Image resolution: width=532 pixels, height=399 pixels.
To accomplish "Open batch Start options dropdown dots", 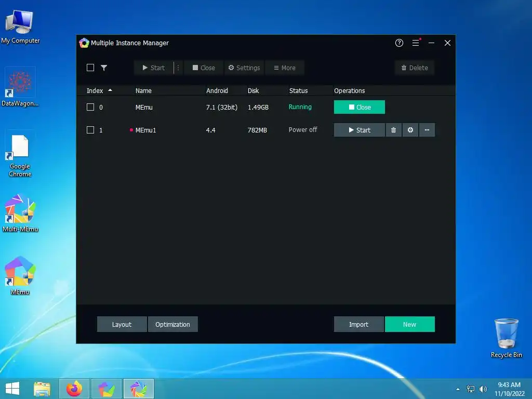I will 178,68.
